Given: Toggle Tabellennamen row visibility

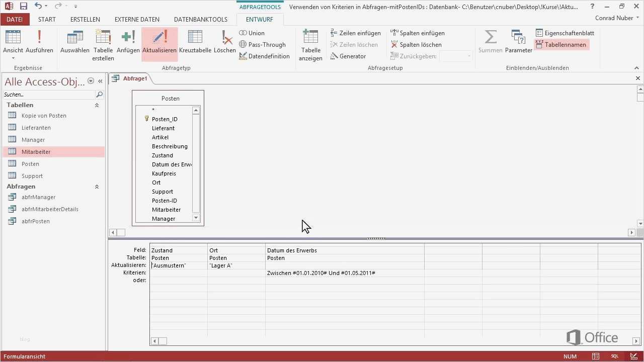Looking at the screenshot, I should pos(560,45).
